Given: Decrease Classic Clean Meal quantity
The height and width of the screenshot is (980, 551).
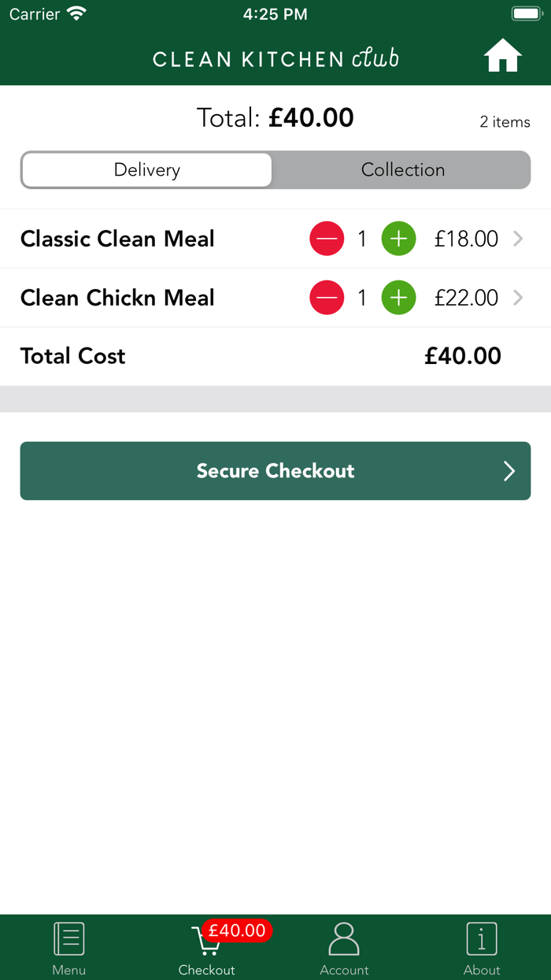Looking at the screenshot, I should (327, 239).
